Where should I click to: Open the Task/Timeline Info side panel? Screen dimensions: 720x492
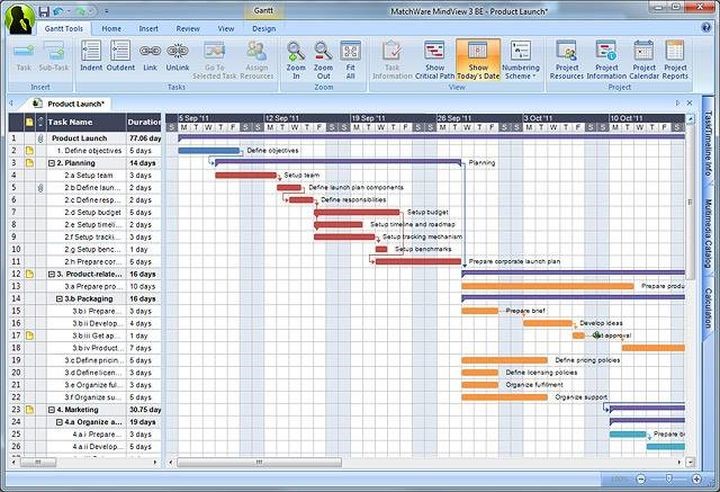(707, 150)
